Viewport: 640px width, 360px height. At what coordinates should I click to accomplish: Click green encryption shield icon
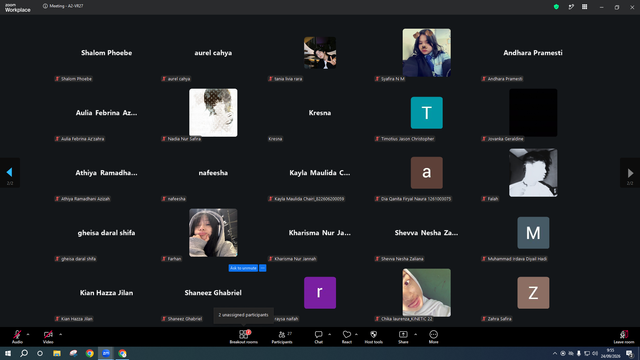click(556, 7)
